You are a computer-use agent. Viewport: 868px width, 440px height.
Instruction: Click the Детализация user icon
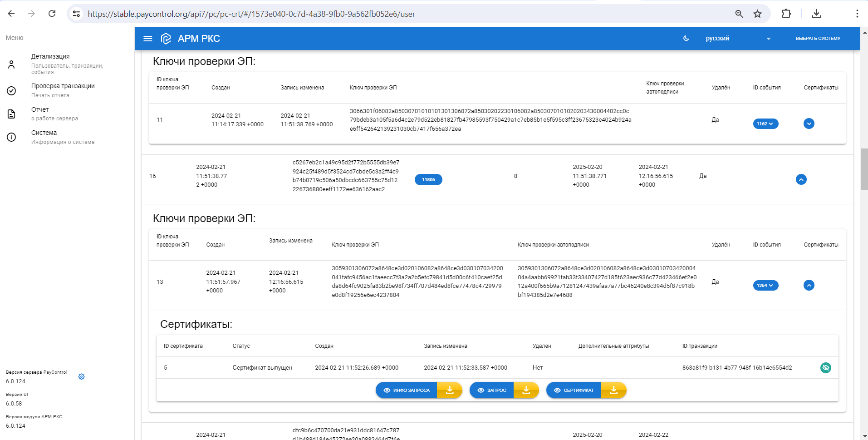(12, 64)
